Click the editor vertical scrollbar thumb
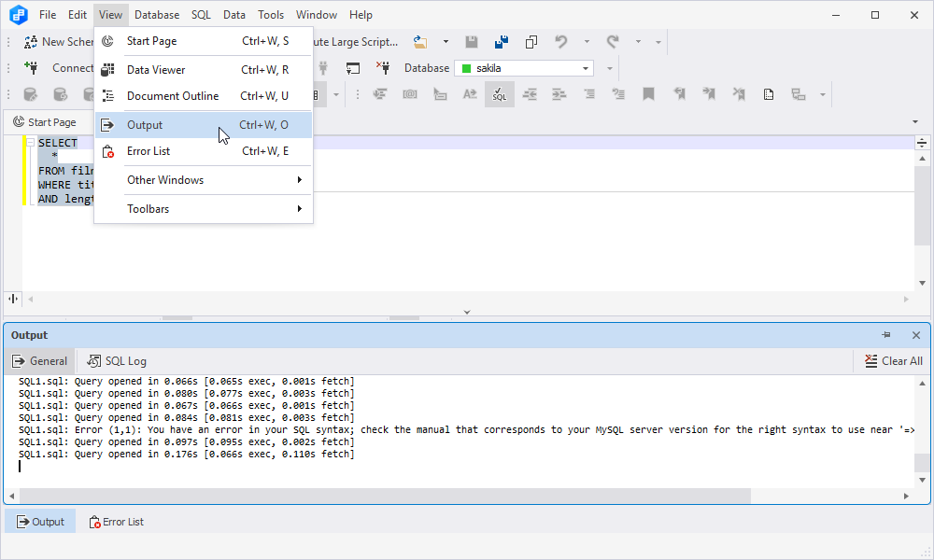Image resolution: width=934 pixels, height=560 pixels. [x=922, y=204]
